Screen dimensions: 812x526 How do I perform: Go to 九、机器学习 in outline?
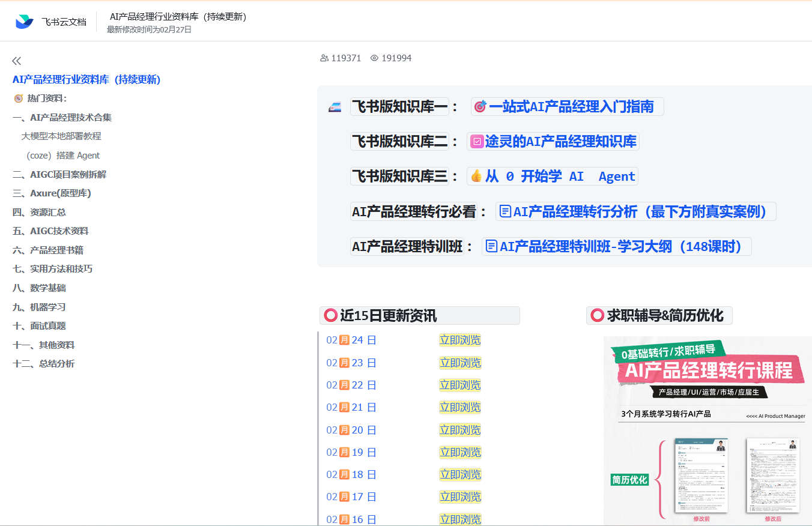(39, 307)
